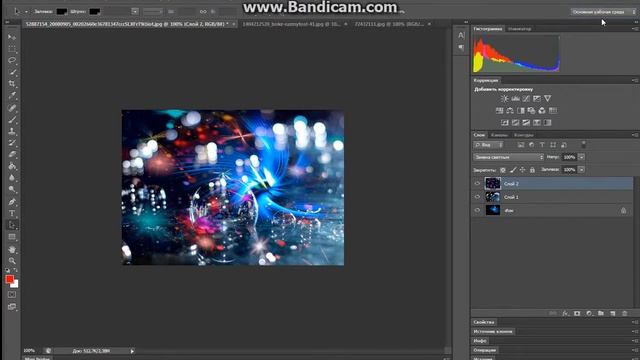
Task: Expand the Свойства panel
Action: pos(484,322)
